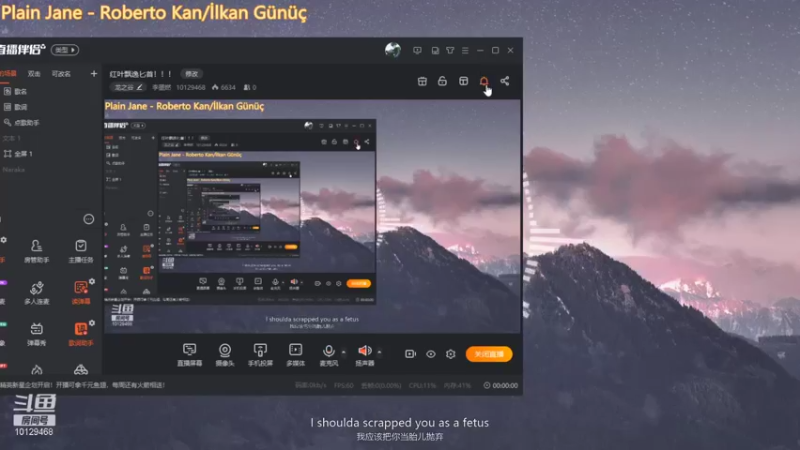Mute the speaker (扬声器)
Screen dimensions: 800x450
pos(365,355)
